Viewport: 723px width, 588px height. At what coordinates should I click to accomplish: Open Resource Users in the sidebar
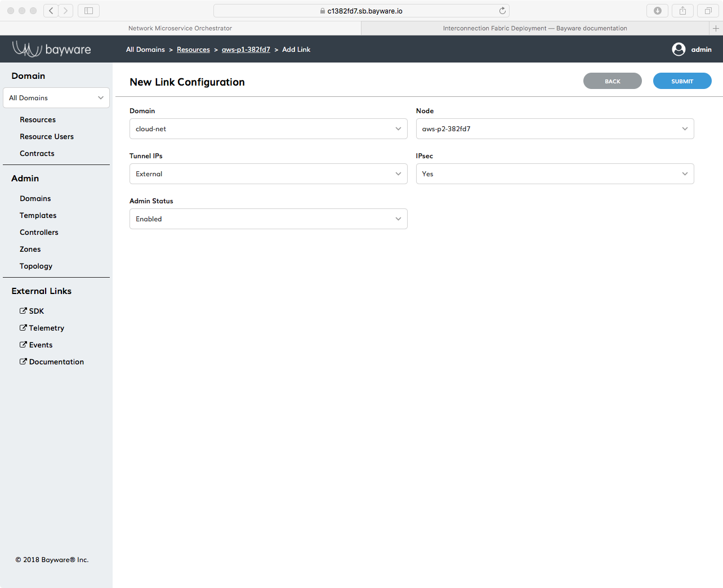pos(47,137)
